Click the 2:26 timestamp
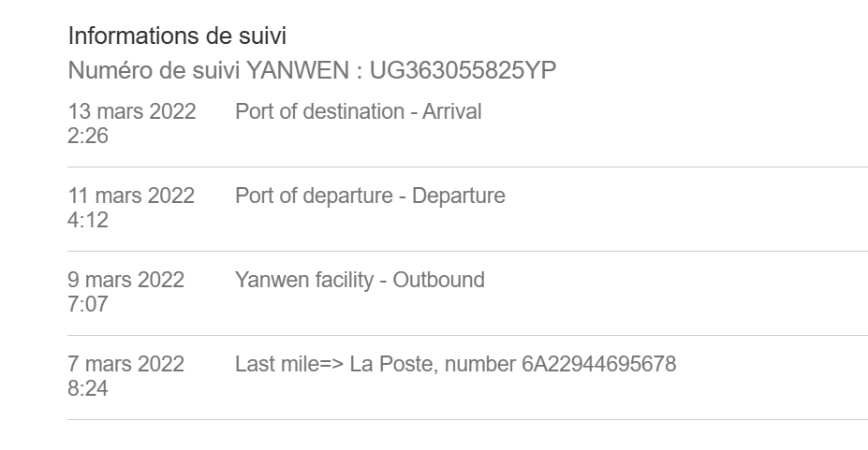 click(88, 137)
